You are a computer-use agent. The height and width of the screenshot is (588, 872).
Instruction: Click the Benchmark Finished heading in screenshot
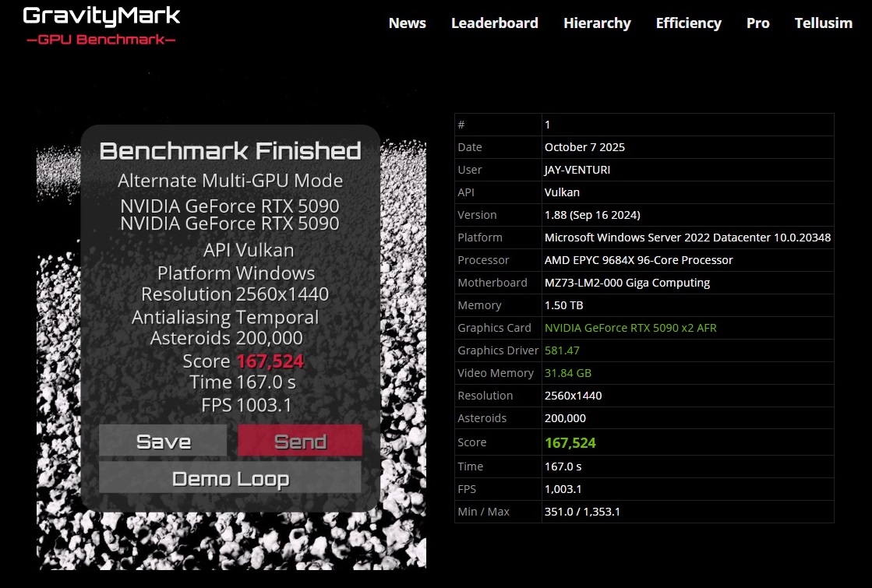tap(230, 150)
